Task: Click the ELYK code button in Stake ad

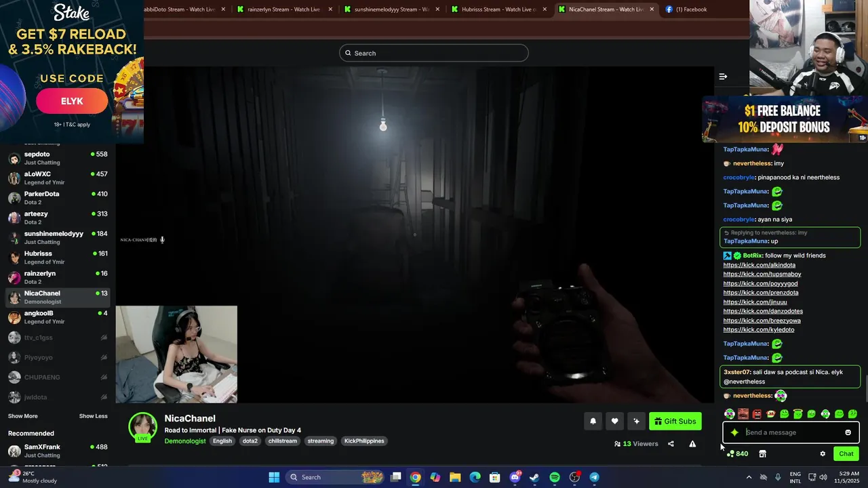Action: (72, 102)
